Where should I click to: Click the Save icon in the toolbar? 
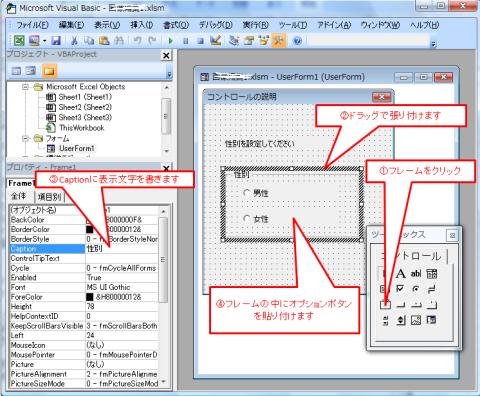point(56,41)
